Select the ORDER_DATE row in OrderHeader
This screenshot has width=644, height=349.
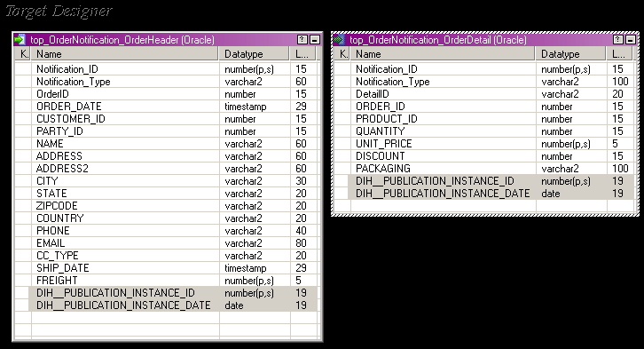click(x=166, y=107)
